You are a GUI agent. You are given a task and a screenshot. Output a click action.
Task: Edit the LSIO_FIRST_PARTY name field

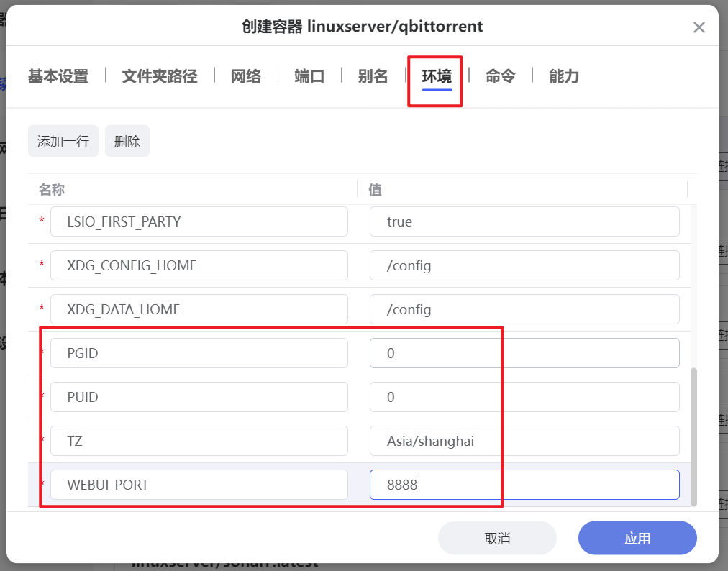click(199, 221)
